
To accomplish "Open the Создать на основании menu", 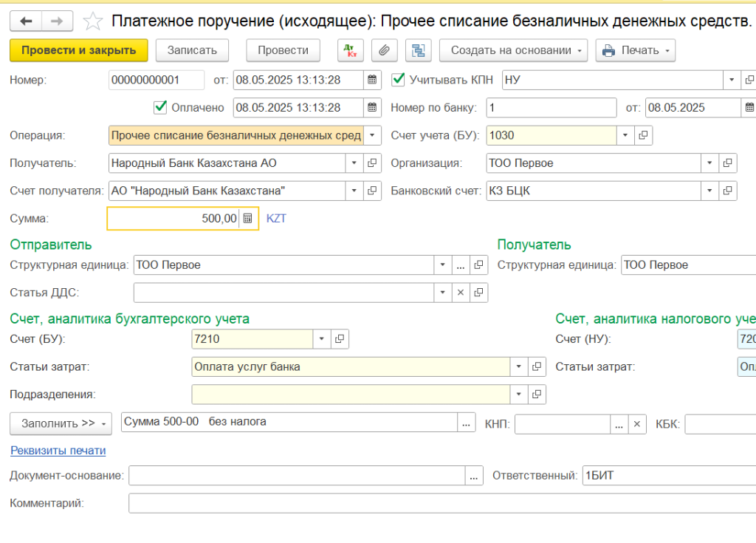I will [x=514, y=50].
